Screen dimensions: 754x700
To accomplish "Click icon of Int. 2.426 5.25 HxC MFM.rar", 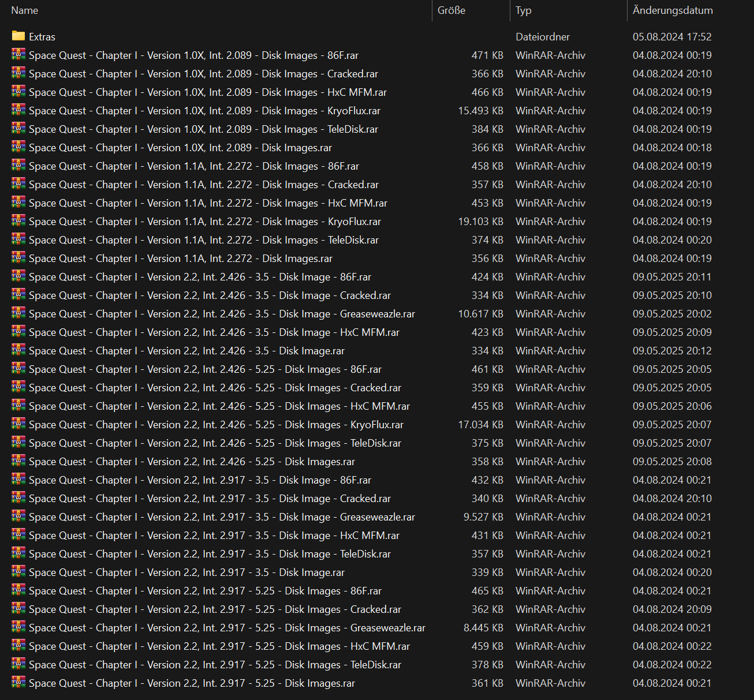I will click(18, 405).
